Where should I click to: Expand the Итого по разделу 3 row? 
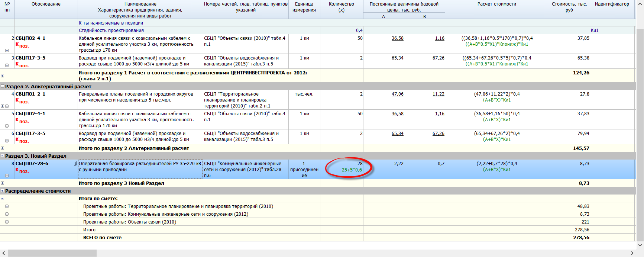click(3, 183)
